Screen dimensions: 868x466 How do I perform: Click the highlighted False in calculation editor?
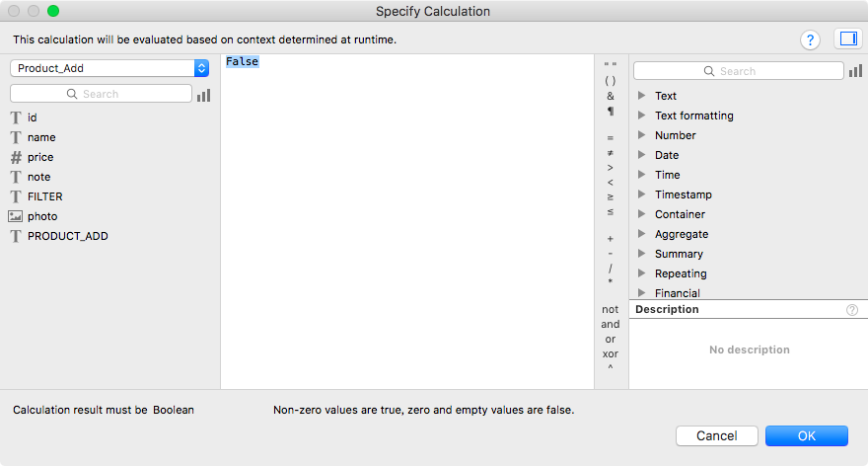coord(242,61)
